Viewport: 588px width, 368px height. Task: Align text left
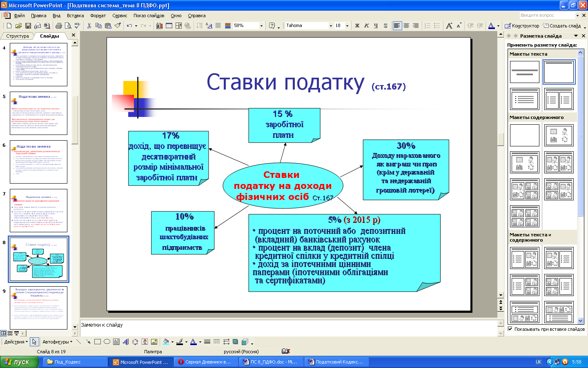click(x=397, y=25)
